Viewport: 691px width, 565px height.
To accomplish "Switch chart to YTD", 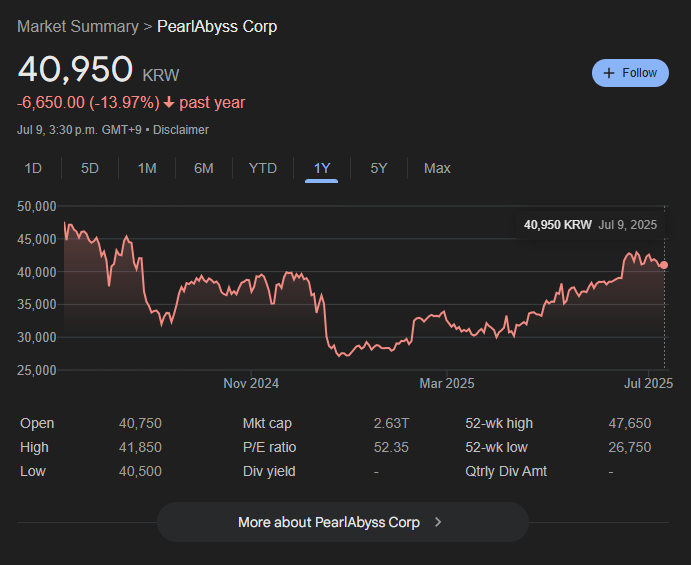I will [x=263, y=168].
